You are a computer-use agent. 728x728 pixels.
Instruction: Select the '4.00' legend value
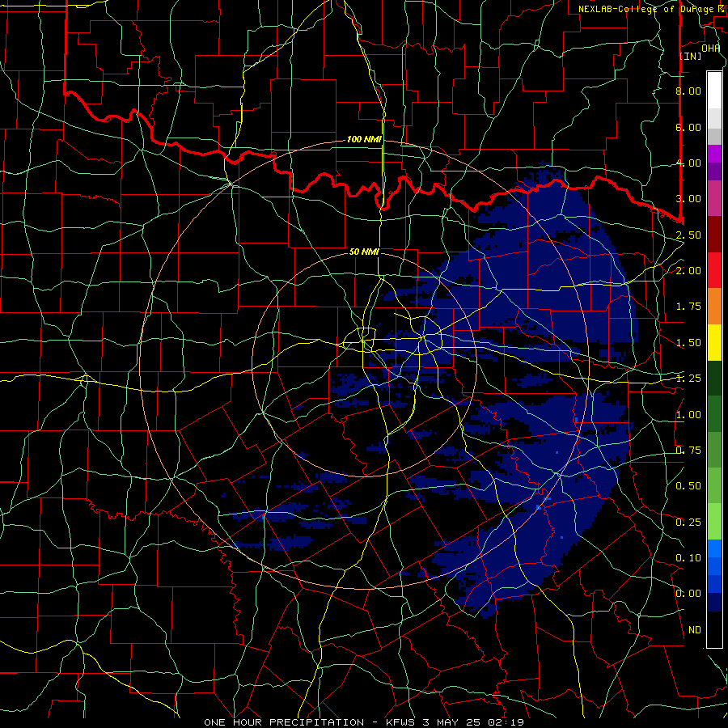coord(688,163)
